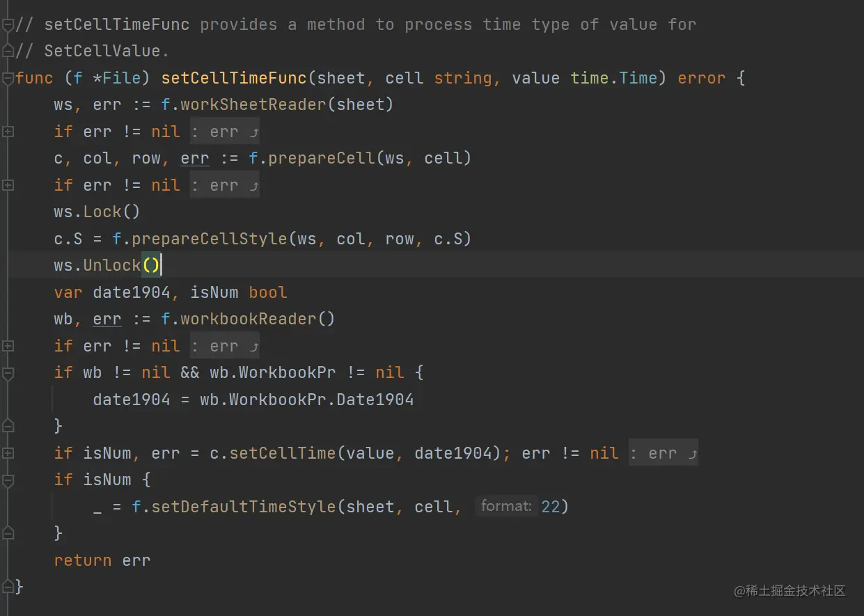The width and height of the screenshot is (864, 616).
Task: Click fold end marker beside '// SetCellValue.' line
Action: pos(8,51)
